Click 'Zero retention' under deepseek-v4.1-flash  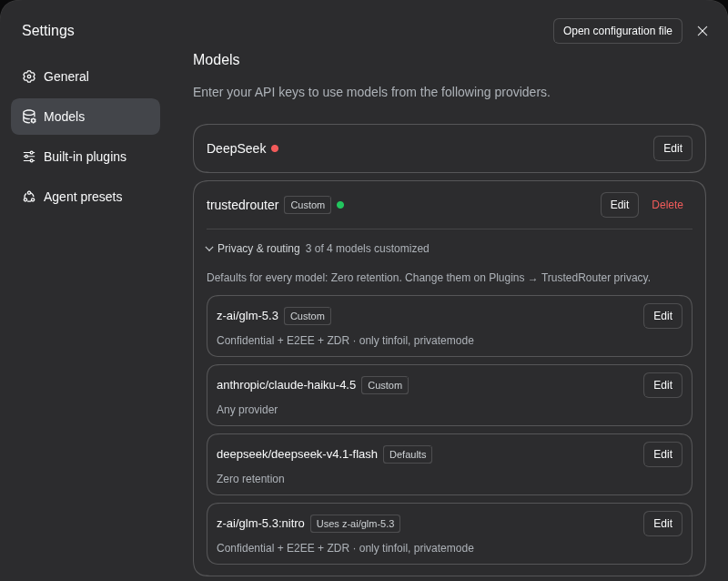(250, 479)
